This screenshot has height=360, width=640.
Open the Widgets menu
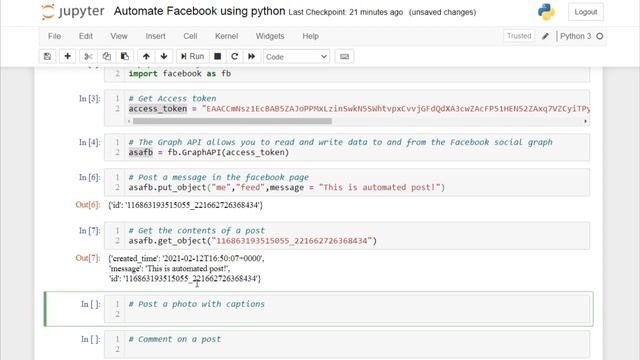[x=270, y=36]
